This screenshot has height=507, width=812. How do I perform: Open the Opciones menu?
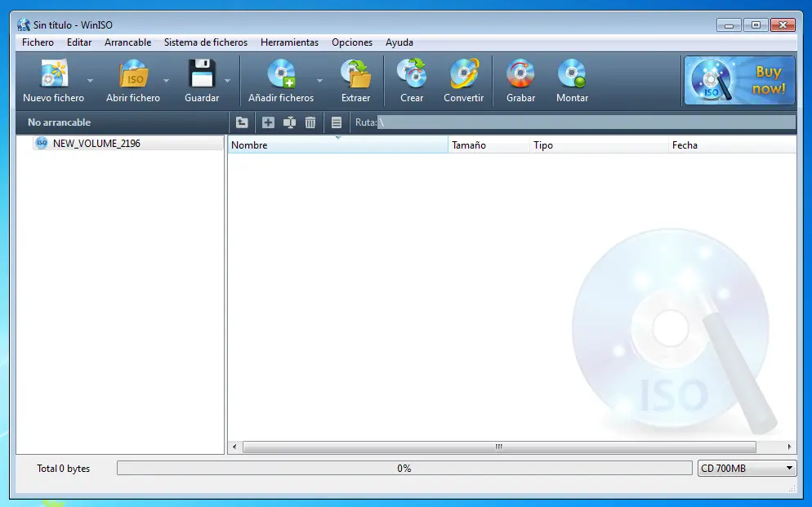[352, 42]
